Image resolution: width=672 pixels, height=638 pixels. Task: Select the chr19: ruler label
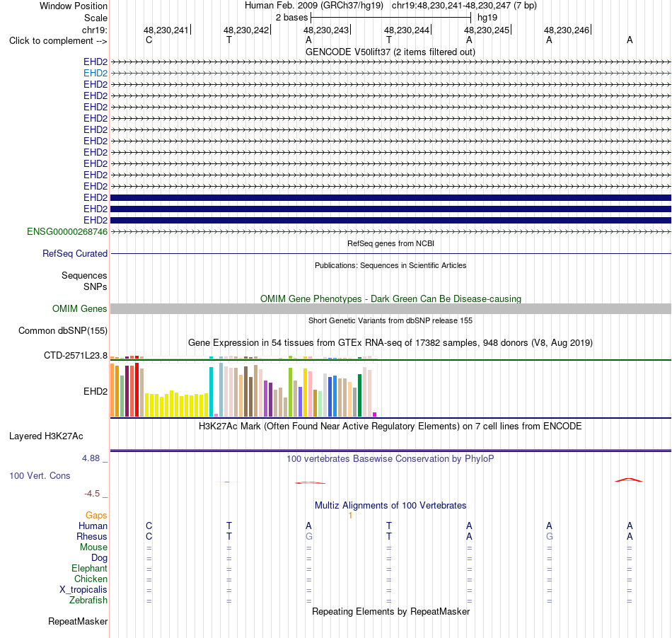(x=95, y=30)
